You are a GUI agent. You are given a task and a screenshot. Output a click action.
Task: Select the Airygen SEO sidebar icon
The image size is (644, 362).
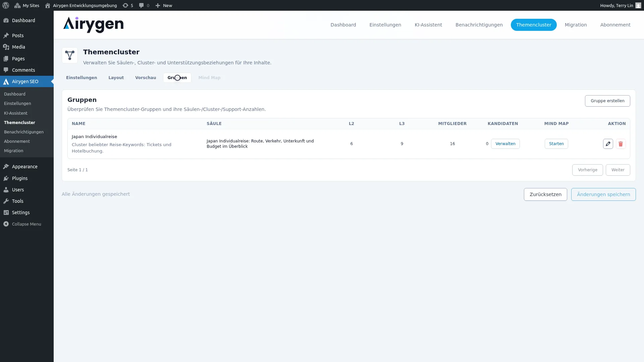pyautogui.click(x=6, y=81)
